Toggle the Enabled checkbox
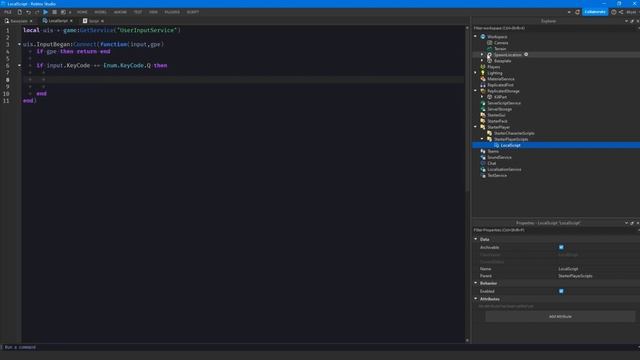This screenshot has width=640, height=360. coord(561,291)
